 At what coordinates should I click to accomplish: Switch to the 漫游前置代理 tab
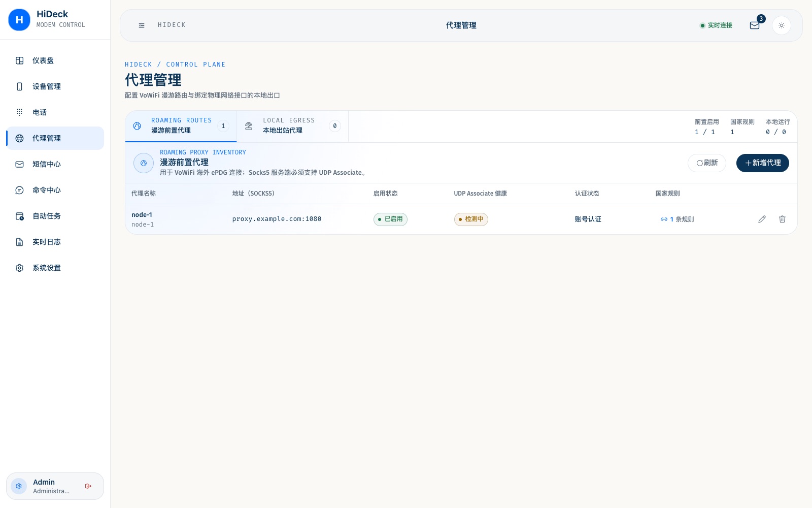181,126
